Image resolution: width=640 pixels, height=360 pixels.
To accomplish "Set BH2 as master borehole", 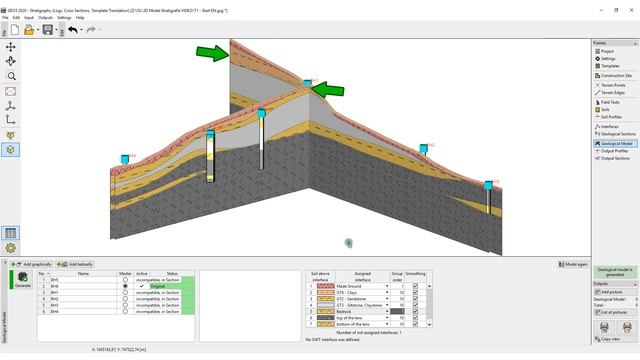I will click(125, 299).
